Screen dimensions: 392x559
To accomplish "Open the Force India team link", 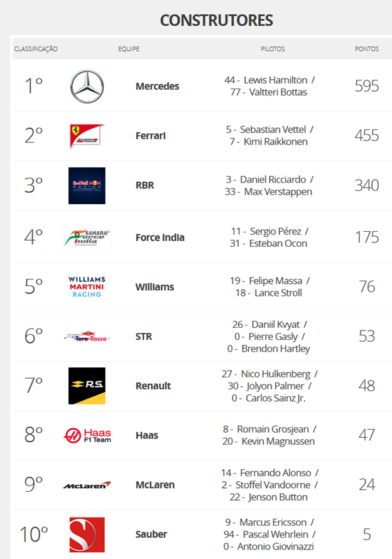I will pyautogui.click(x=160, y=237).
